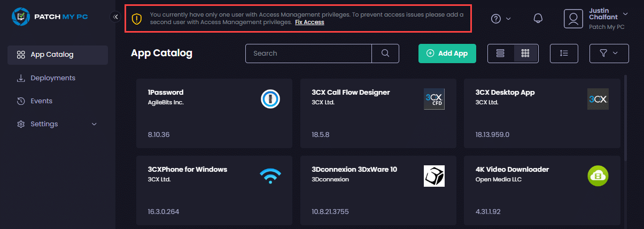Click the 4K Video Downloader icon
Viewport: 644px width, 229px height.
click(x=598, y=176)
